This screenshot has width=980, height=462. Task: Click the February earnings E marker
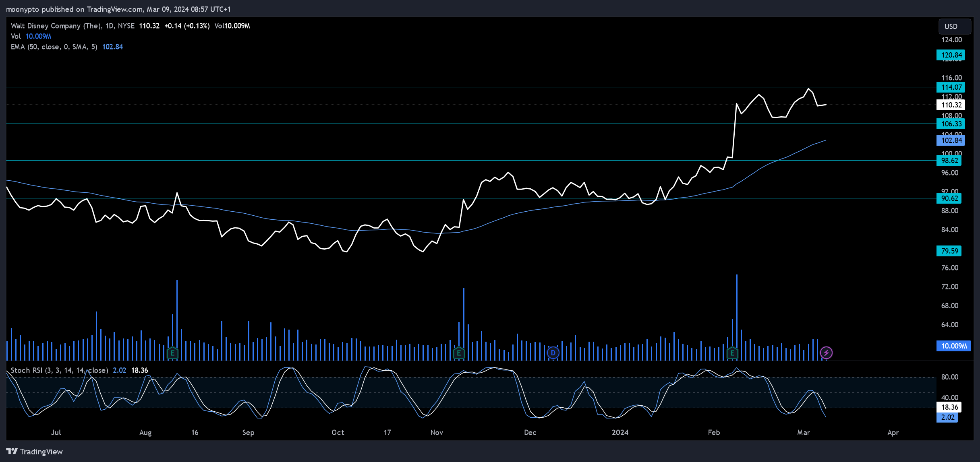[732, 353]
